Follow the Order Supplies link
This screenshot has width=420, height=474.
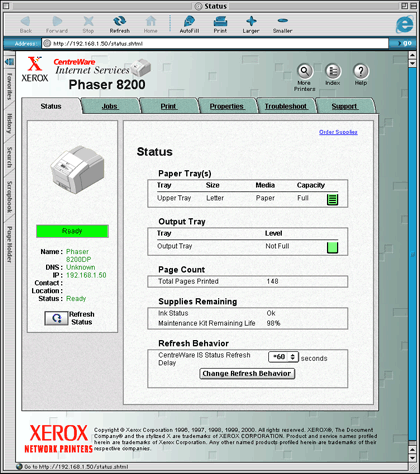click(x=338, y=132)
